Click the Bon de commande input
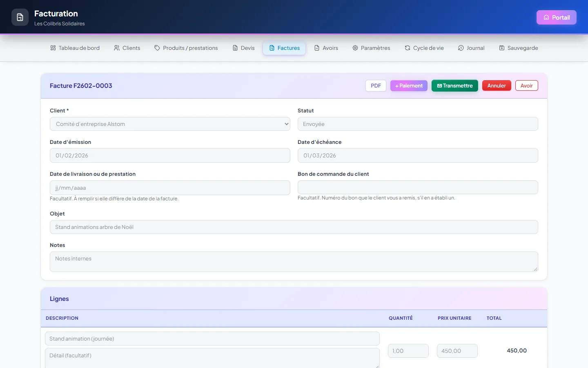 pyautogui.click(x=418, y=187)
